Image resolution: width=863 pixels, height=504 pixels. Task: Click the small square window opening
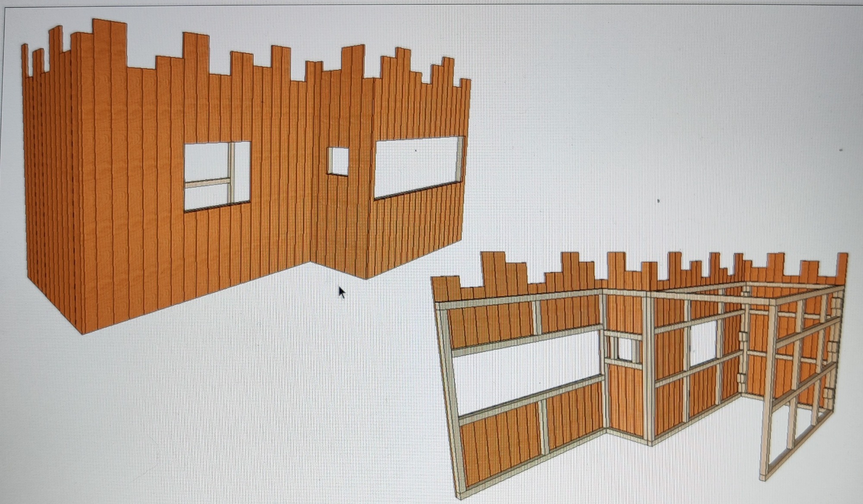(338, 161)
